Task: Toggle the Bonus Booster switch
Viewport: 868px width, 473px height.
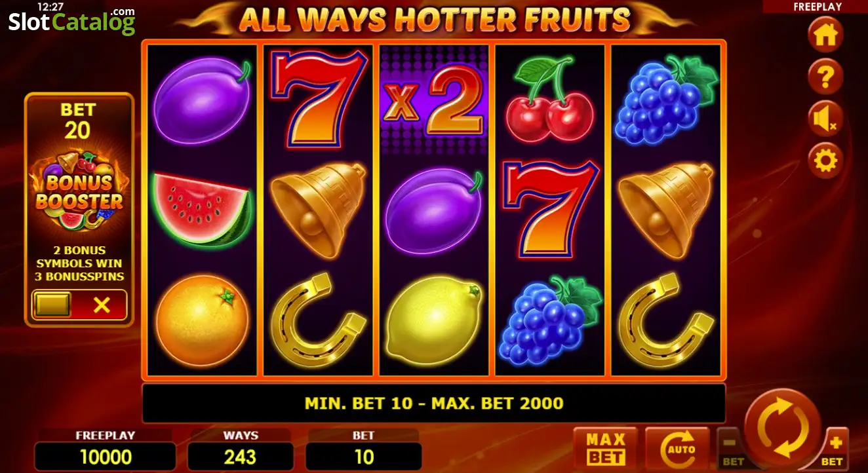Action: [x=79, y=305]
